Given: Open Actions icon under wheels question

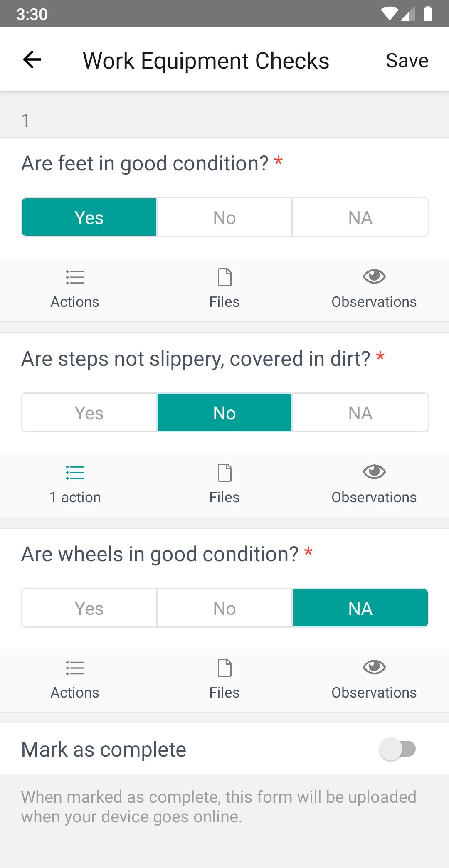Looking at the screenshot, I should pos(75,668).
